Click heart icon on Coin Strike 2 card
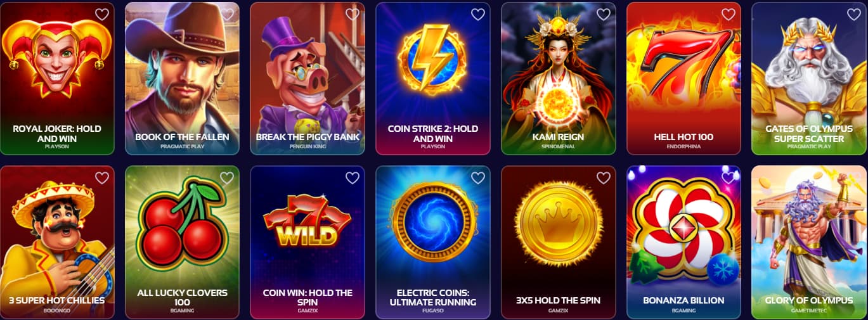This screenshot has height=320, width=868. pos(478,14)
